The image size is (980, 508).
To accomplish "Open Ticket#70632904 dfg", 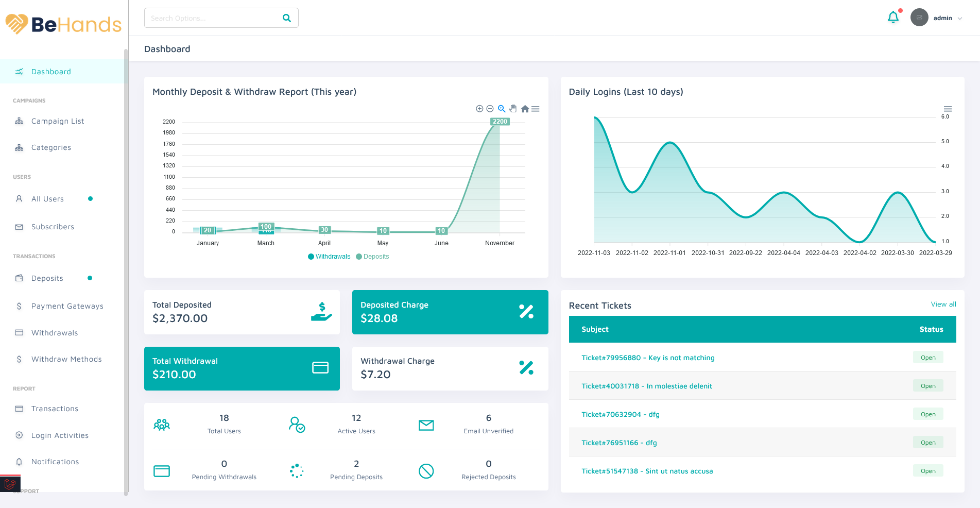I will 621,414.
